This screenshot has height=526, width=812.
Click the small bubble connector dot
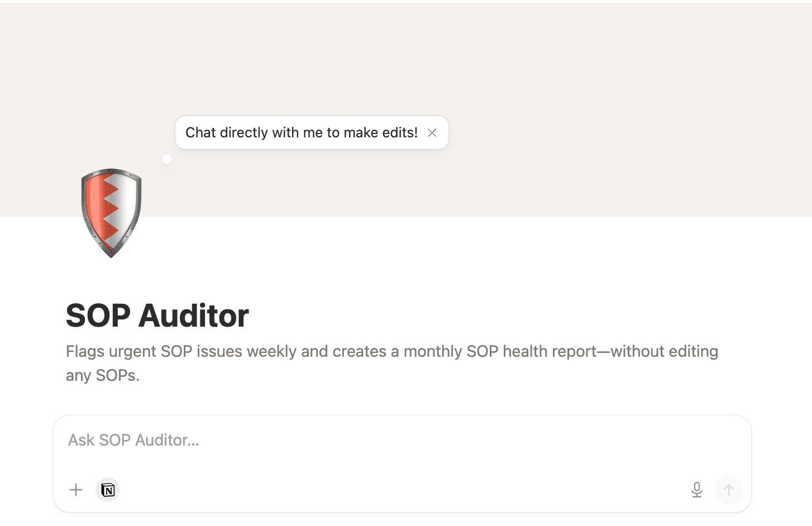[166, 159]
